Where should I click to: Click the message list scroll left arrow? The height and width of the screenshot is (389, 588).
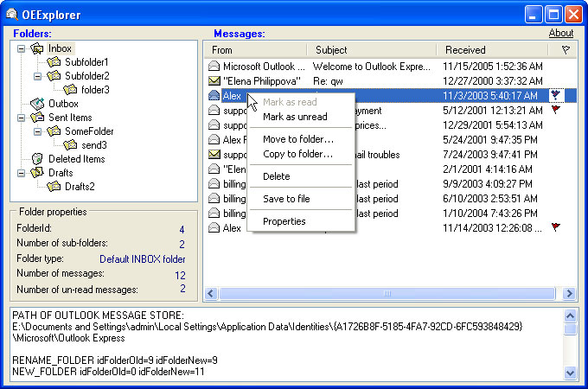(x=211, y=293)
